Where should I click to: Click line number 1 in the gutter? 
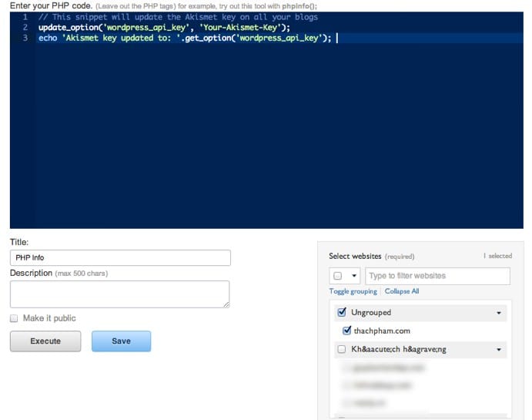(25, 17)
